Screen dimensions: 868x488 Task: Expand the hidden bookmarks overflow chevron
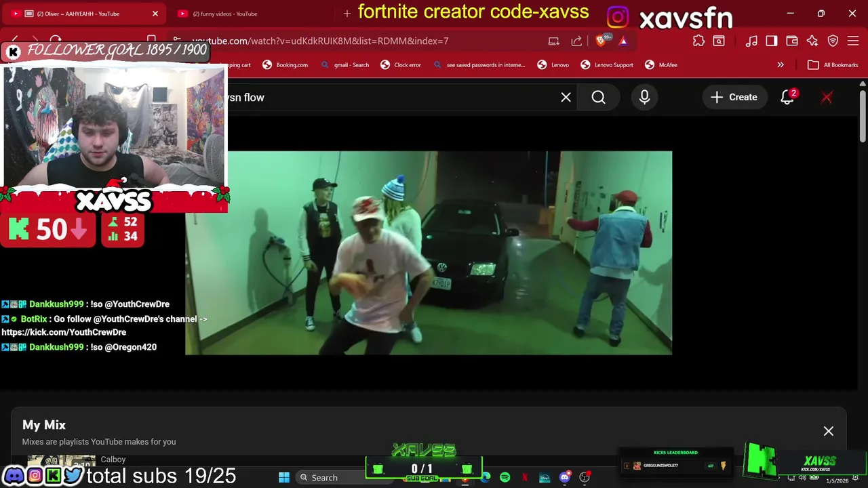click(x=781, y=65)
